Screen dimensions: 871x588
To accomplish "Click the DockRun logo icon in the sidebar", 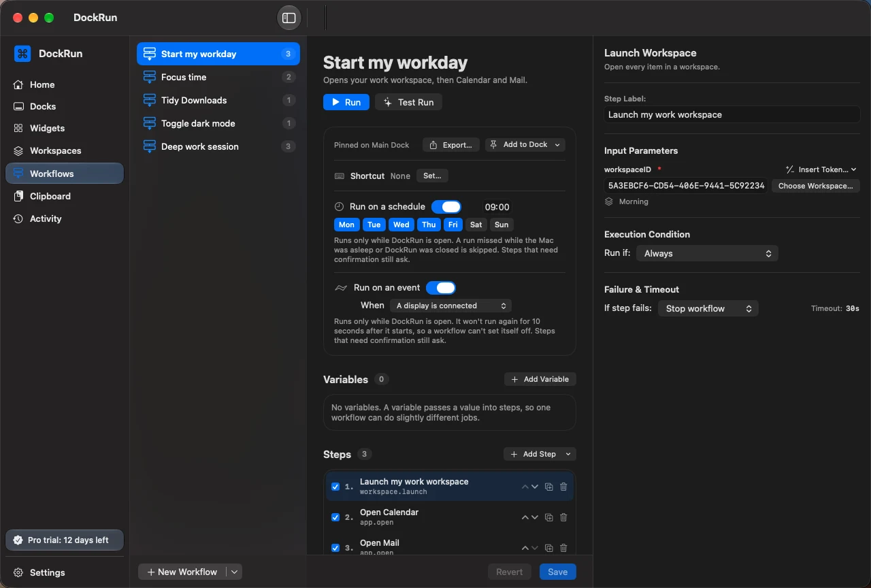I will pyautogui.click(x=22, y=54).
